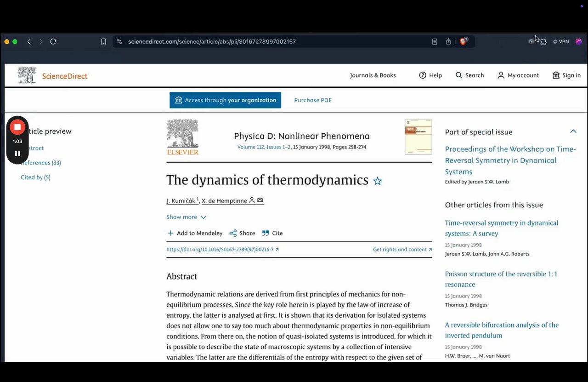This screenshot has height=382, width=588.
Task: Expand Show more author information
Action: coord(187,217)
